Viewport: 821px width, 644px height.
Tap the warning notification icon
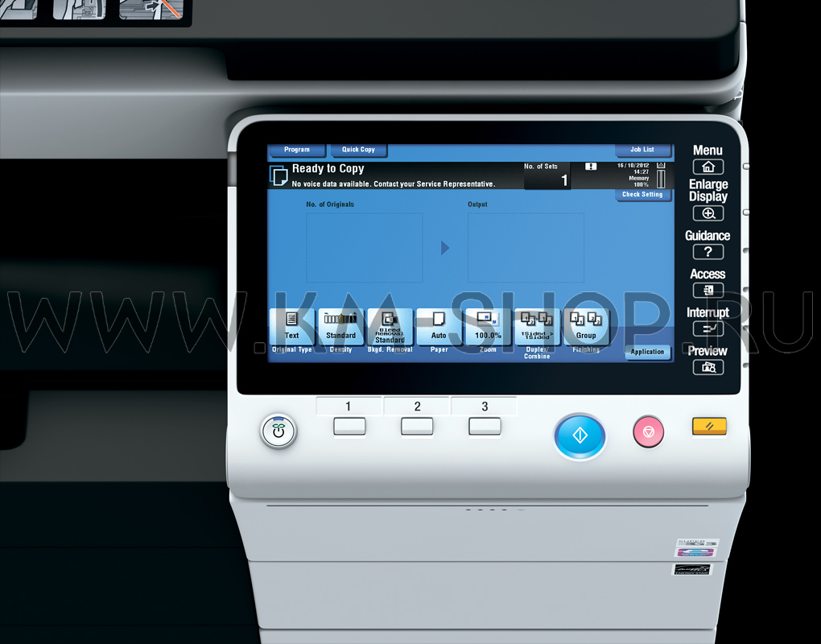pyautogui.click(x=591, y=167)
